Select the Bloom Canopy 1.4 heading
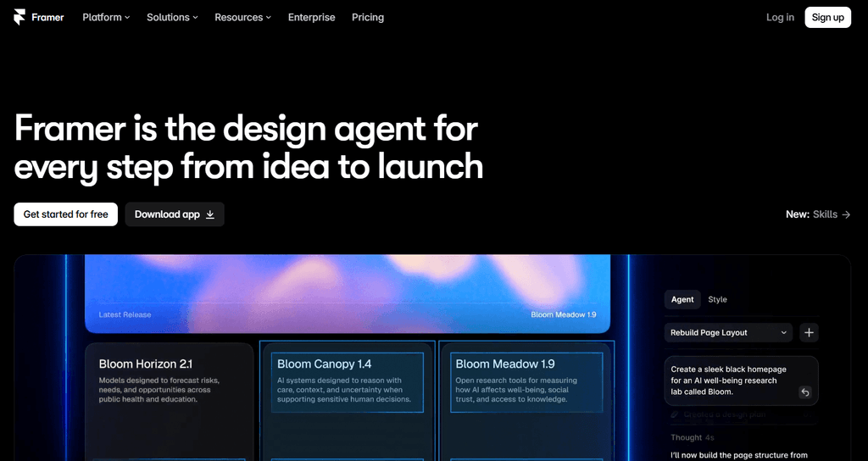868x461 pixels. pyautogui.click(x=325, y=364)
